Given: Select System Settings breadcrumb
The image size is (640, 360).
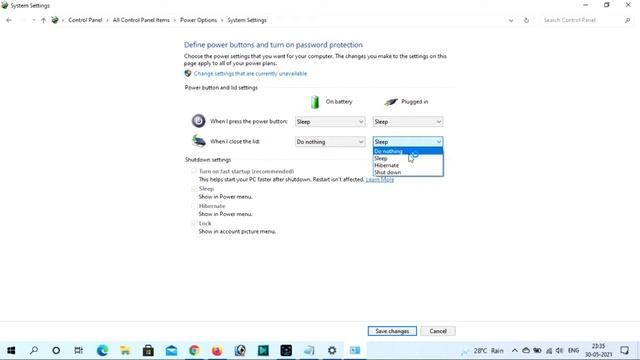Looking at the screenshot, I should (x=247, y=20).
